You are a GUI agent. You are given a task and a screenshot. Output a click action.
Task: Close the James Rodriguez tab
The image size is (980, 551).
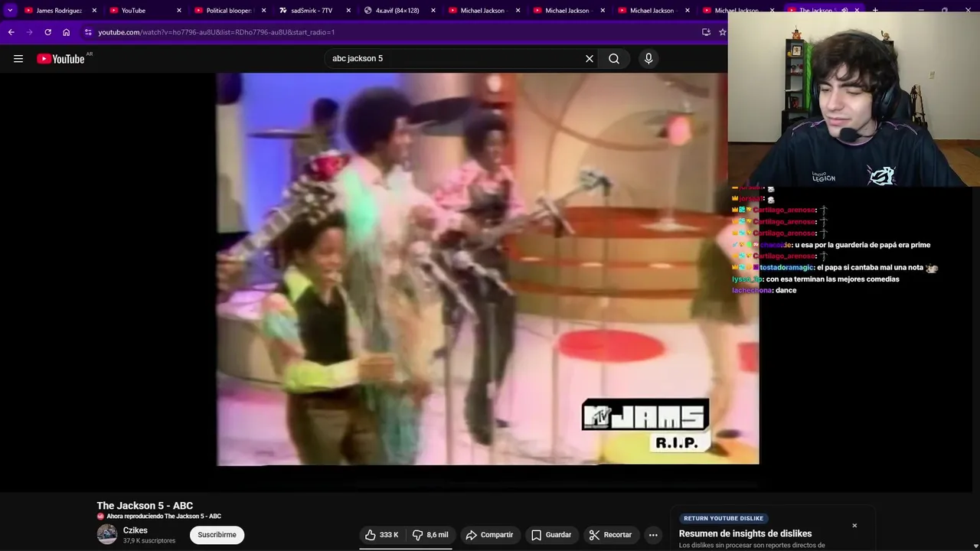(94, 11)
